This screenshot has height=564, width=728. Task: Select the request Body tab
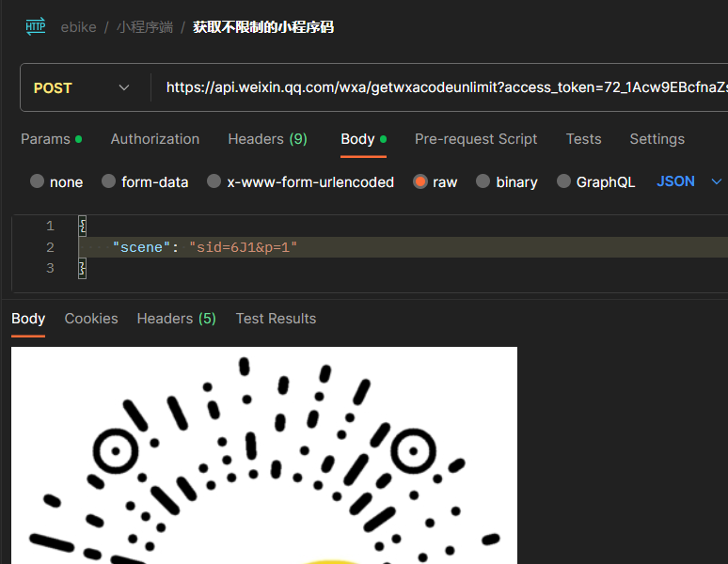[364, 139]
